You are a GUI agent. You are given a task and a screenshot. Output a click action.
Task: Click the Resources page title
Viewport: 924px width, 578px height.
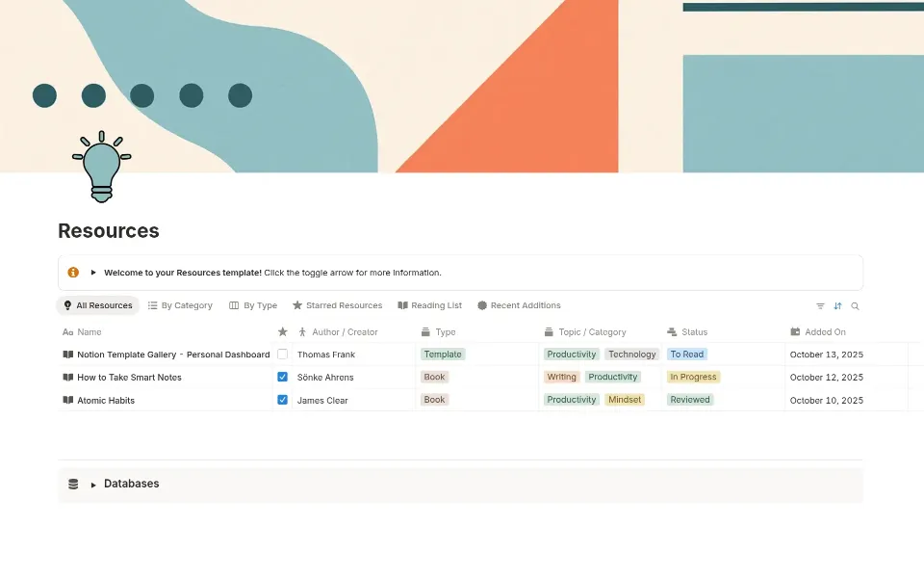click(109, 230)
